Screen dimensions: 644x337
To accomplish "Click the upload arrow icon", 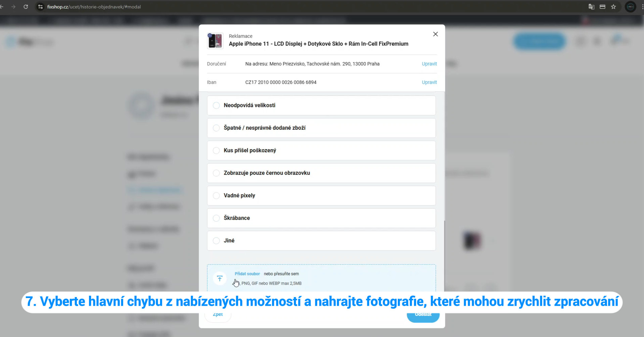I will pyautogui.click(x=220, y=278).
